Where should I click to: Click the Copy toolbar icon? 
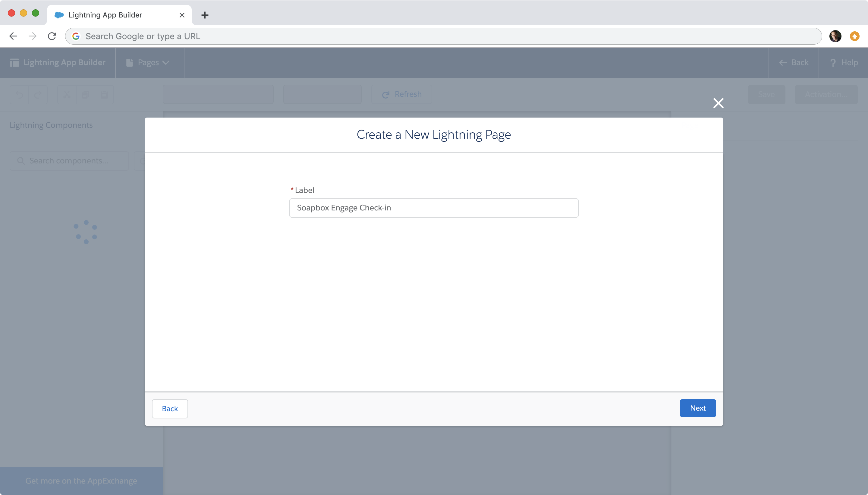point(85,95)
